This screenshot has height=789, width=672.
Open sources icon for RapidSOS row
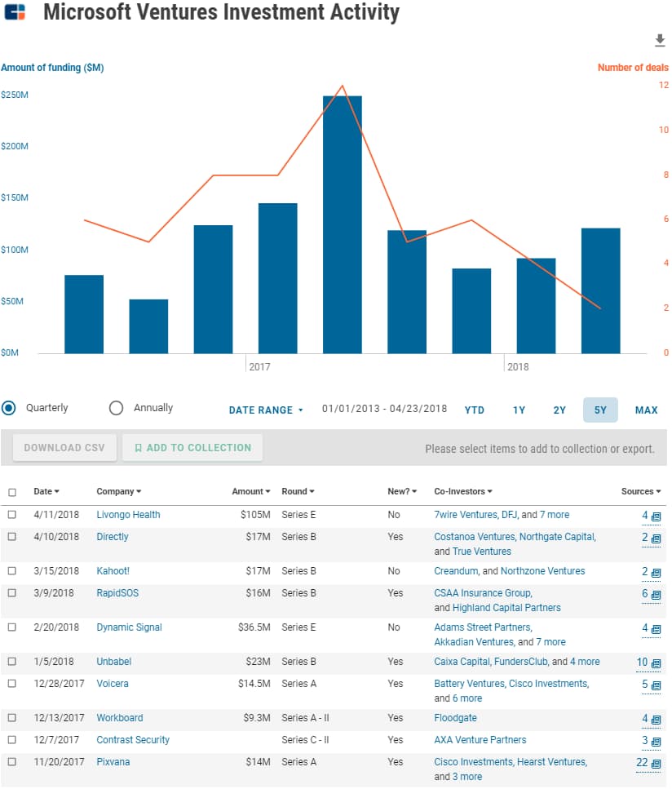pyautogui.click(x=657, y=594)
